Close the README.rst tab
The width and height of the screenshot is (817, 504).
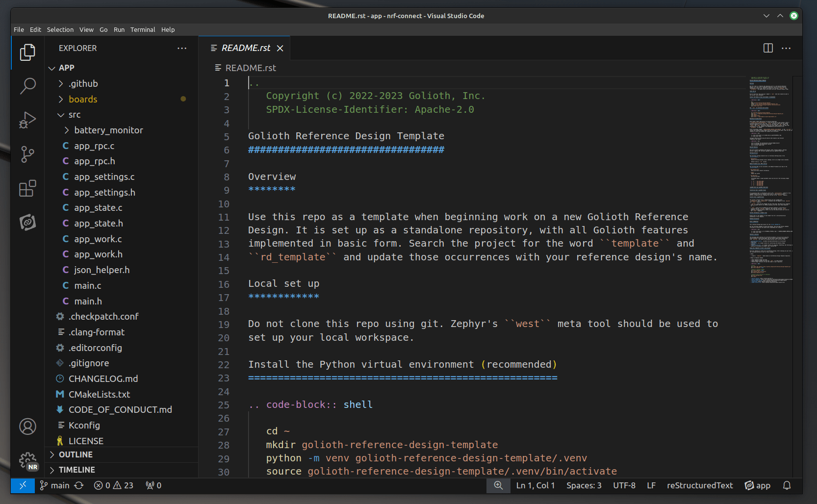(280, 48)
